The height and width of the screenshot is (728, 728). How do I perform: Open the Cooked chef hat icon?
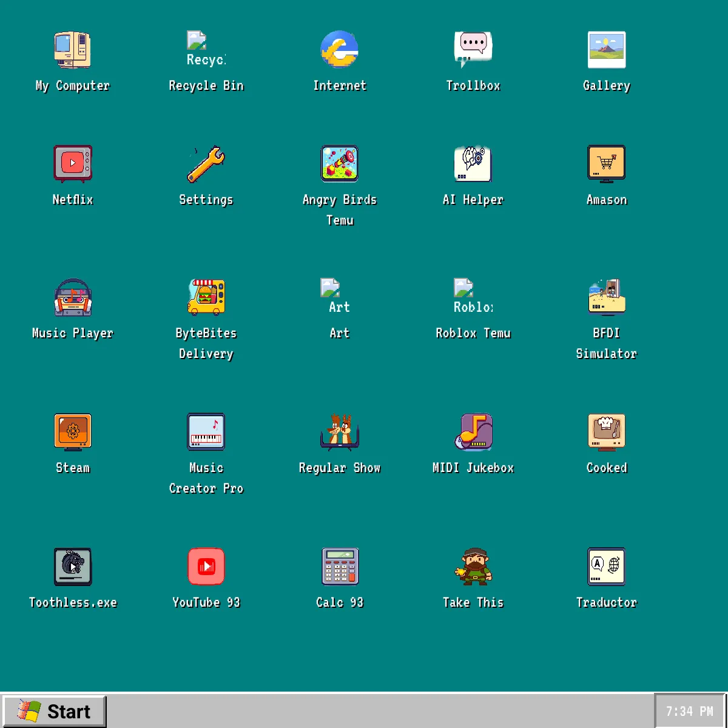(x=607, y=432)
